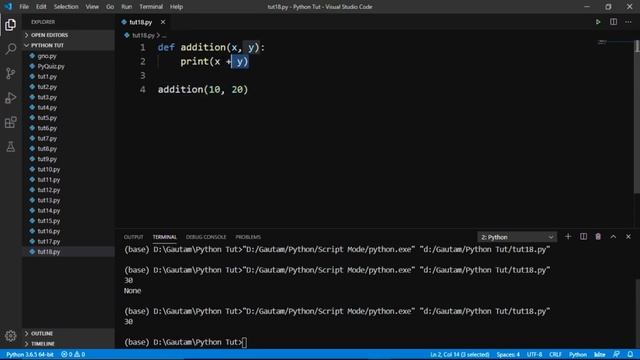Select the tut18.py editor tab
This screenshot has width=640, height=360.
click(x=140, y=22)
